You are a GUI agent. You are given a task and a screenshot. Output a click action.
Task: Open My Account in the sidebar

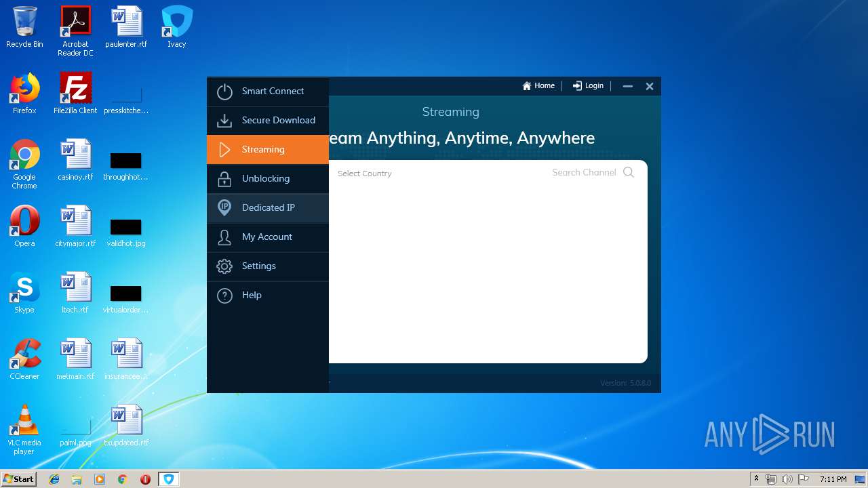point(268,237)
